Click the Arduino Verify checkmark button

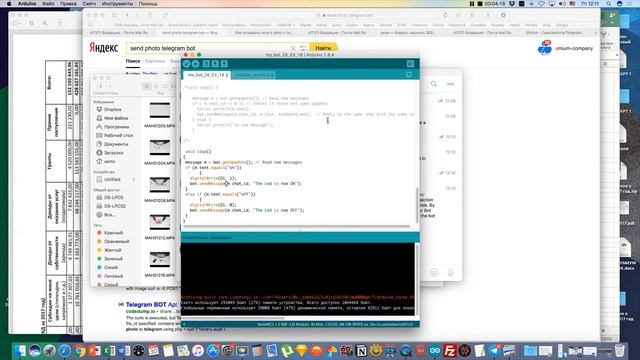[x=187, y=64]
